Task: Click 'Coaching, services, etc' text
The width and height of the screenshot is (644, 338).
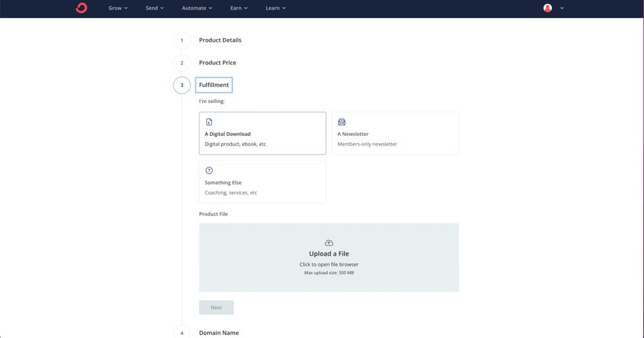Action: point(231,192)
